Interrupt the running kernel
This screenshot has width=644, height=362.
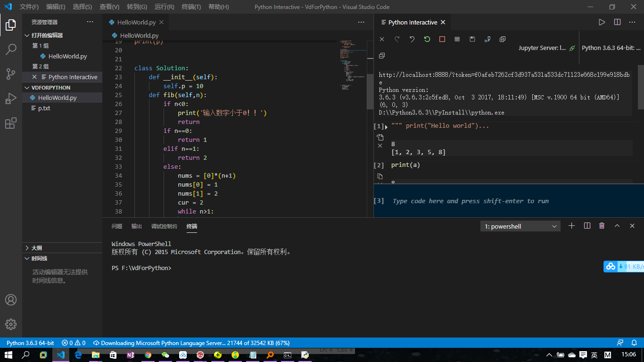tap(442, 39)
